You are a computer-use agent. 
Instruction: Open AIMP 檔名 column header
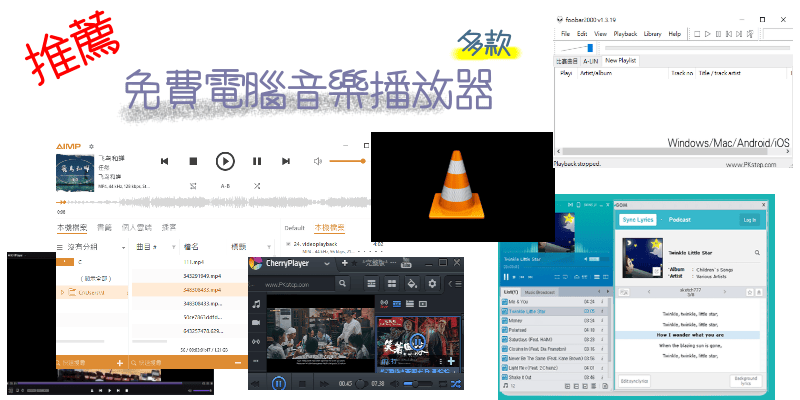(x=191, y=247)
